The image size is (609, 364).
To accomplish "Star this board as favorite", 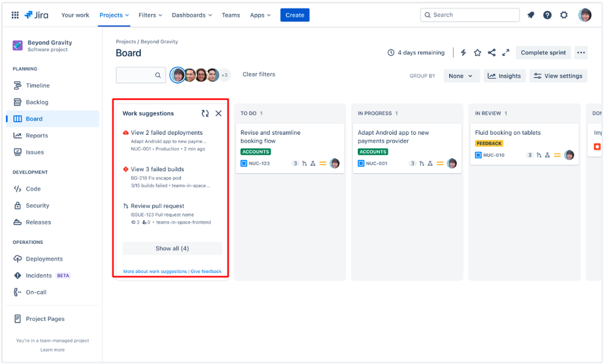I will click(477, 53).
